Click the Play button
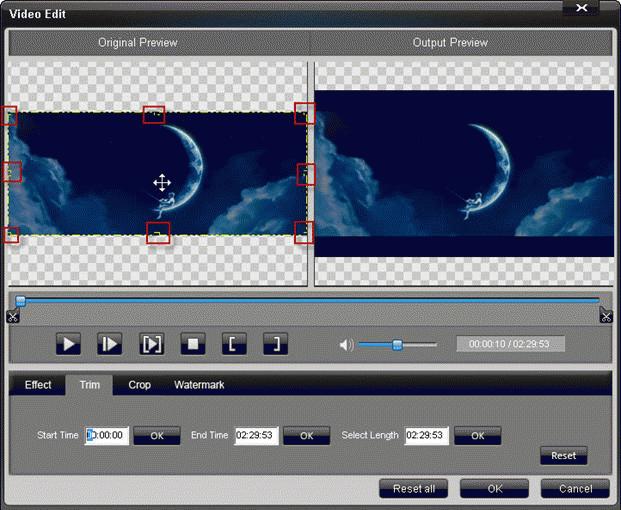The height and width of the screenshot is (510, 621). pos(68,344)
